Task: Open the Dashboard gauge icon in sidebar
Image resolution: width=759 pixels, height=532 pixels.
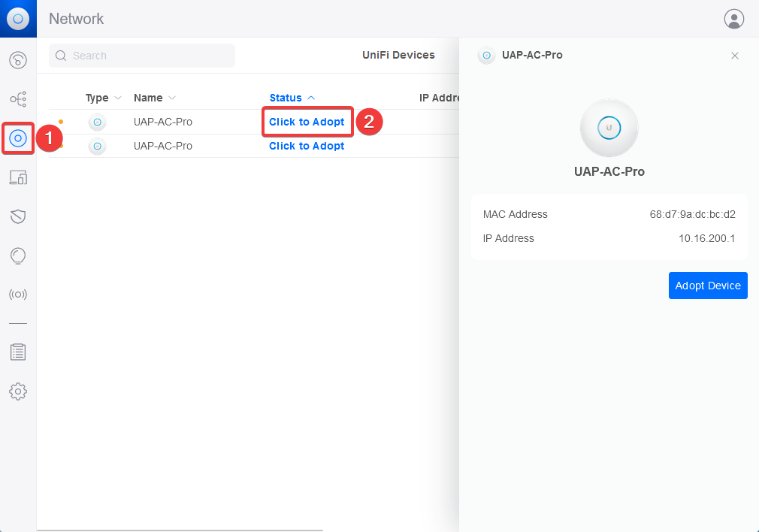Action: tap(18, 61)
